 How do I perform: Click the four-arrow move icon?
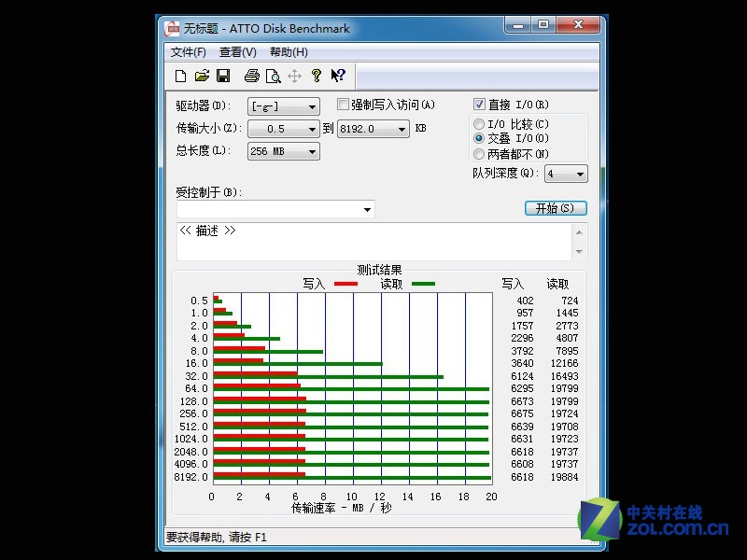tap(294, 76)
